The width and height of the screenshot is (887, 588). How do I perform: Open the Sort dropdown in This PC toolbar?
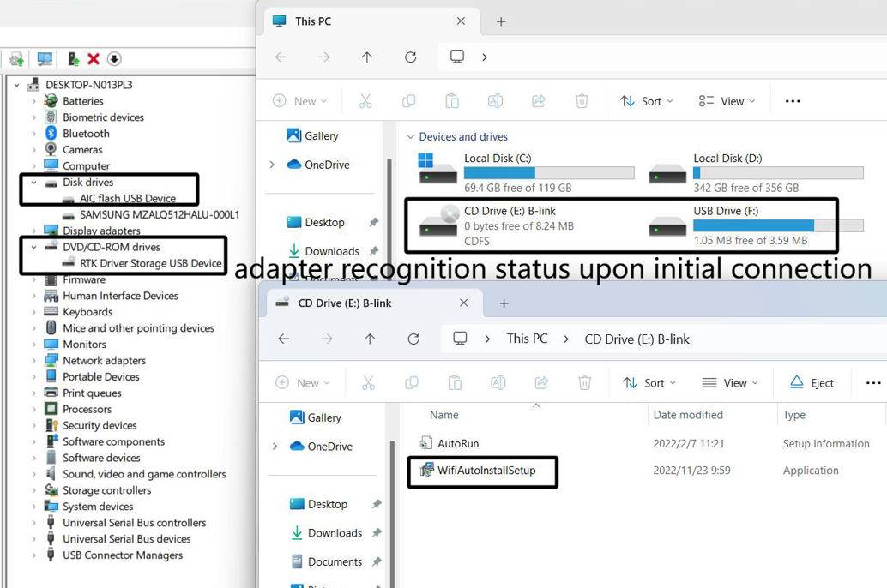646,101
